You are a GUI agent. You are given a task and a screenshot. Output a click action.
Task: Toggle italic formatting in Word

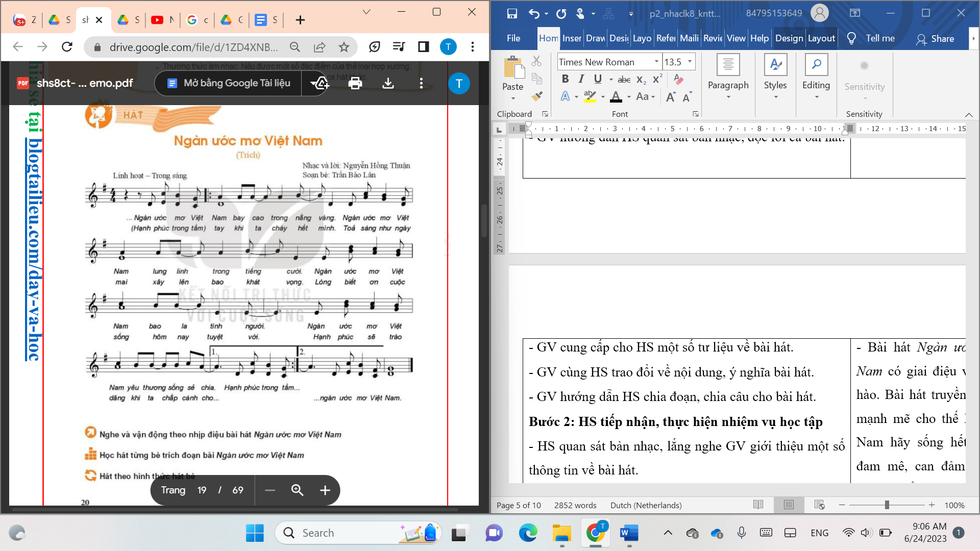point(581,79)
